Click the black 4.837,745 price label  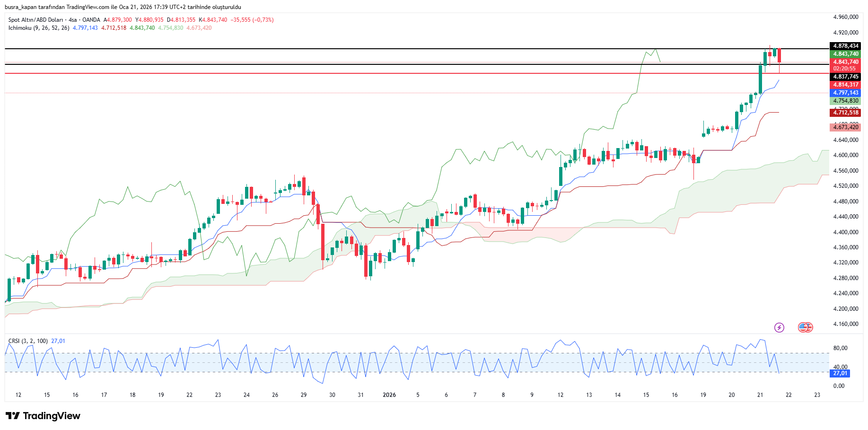(845, 77)
